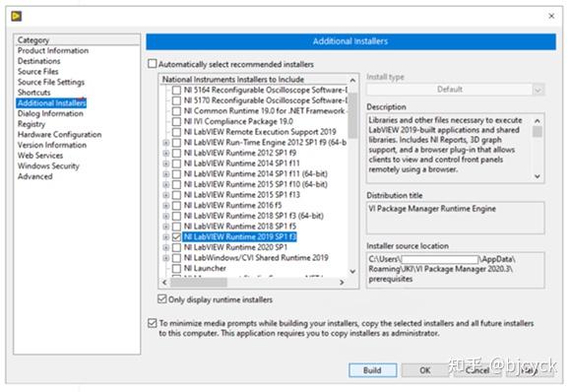
Task: Check NI LabVIEW Runtime 2016 f5
Action: pos(176,206)
